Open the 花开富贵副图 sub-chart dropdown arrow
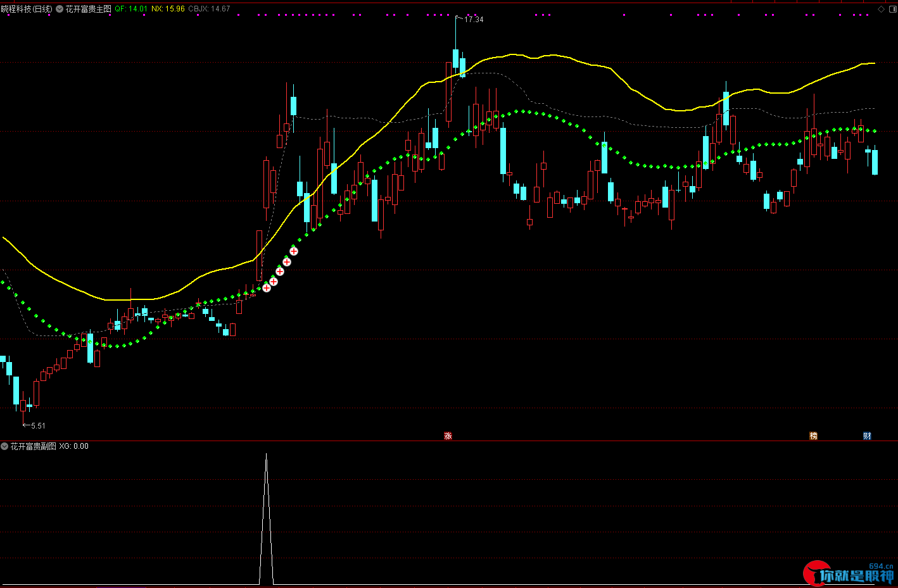898x588 pixels. coord(4,446)
